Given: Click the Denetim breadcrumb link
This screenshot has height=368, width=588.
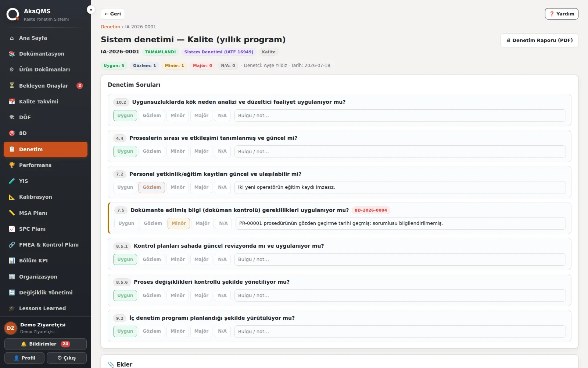Looking at the screenshot, I should click(x=110, y=27).
